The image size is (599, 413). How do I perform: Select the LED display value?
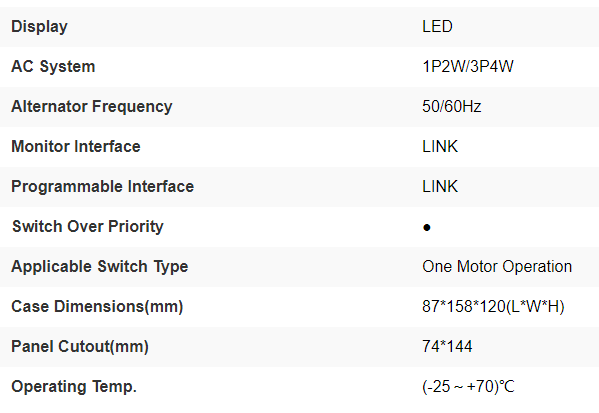(x=437, y=26)
